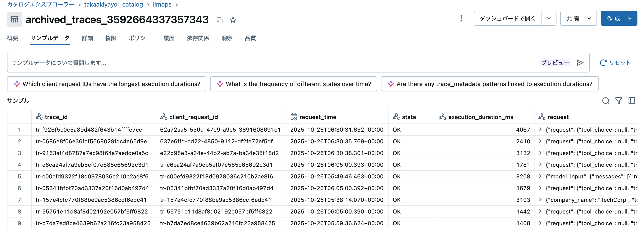This screenshot has width=644, height=239.
Task: Navigate to llmops via the breadcrumb link
Action: coord(162,4)
